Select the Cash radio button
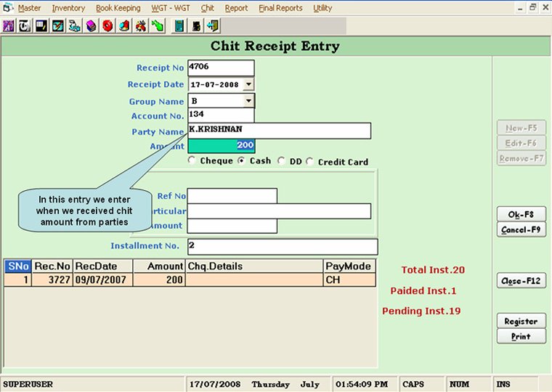The width and height of the screenshot is (552, 392). (x=242, y=161)
